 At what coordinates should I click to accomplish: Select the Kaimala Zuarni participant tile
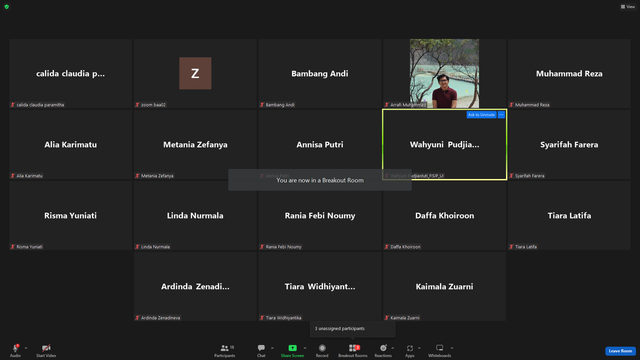coord(444,287)
